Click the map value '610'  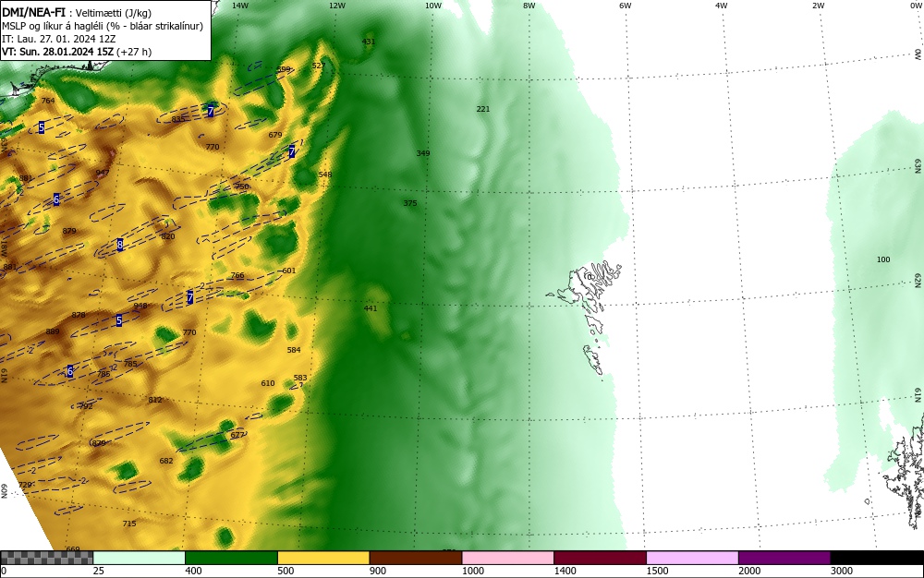coord(268,383)
